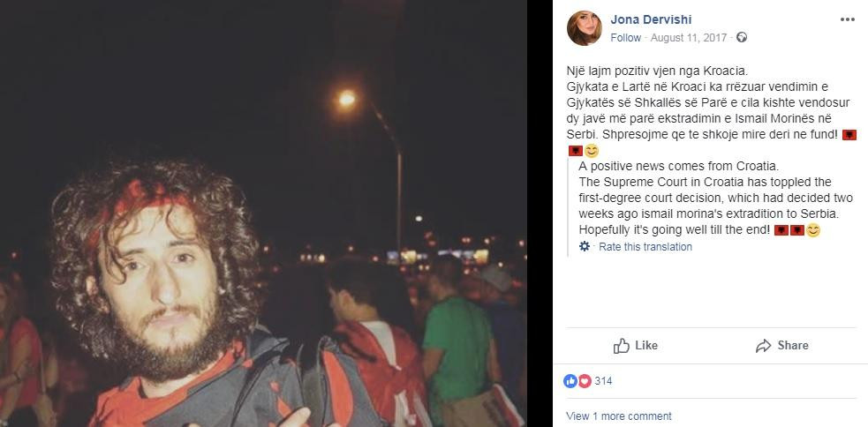The height and width of the screenshot is (427, 868).
Task: Follow Jona Dervishi
Action: [625, 38]
